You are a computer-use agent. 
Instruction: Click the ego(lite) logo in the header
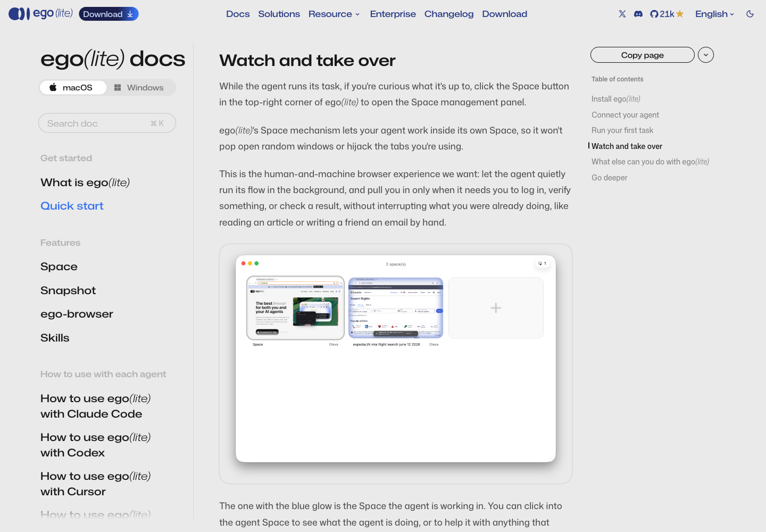[40, 14]
